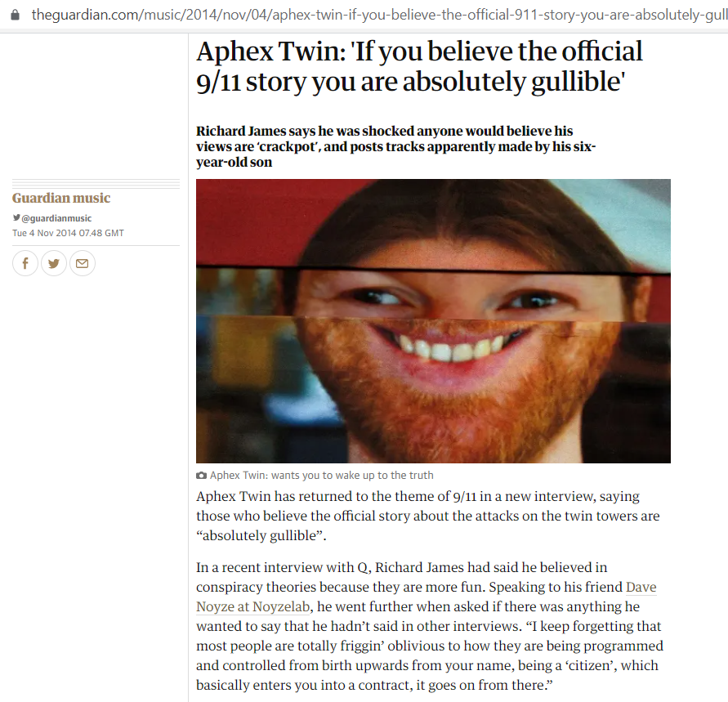Click the 'absolutely gullible' quote line
728x702 pixels.
261,536
